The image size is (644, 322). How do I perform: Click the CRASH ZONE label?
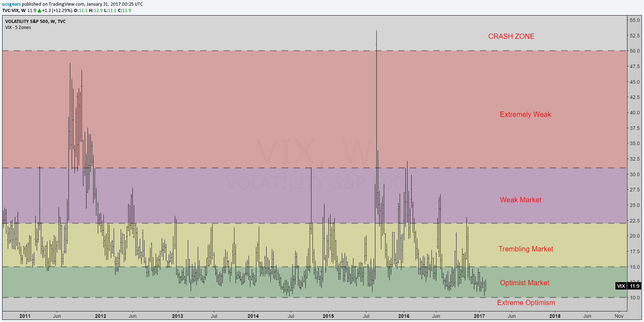coord(511,36)
